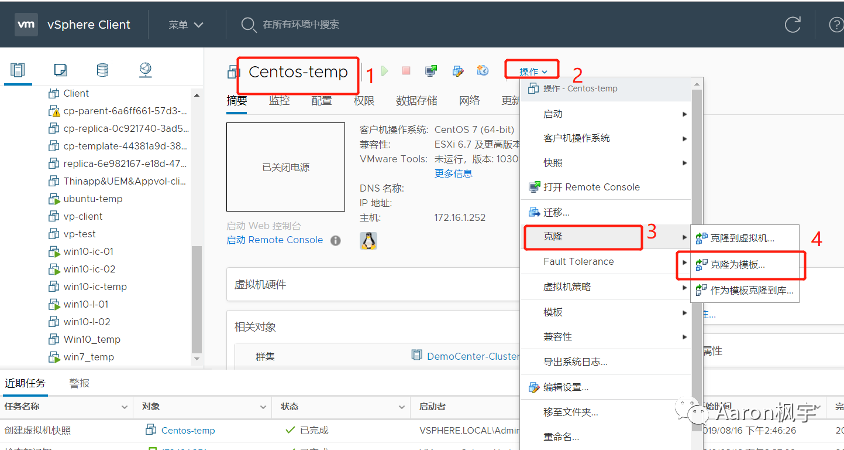Select 编辑设置... menu item

606,387
